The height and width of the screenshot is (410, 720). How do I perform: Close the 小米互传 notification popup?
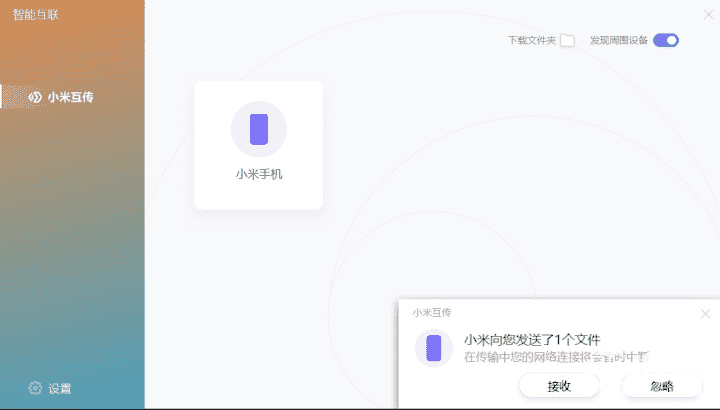(x=705, y=314)
